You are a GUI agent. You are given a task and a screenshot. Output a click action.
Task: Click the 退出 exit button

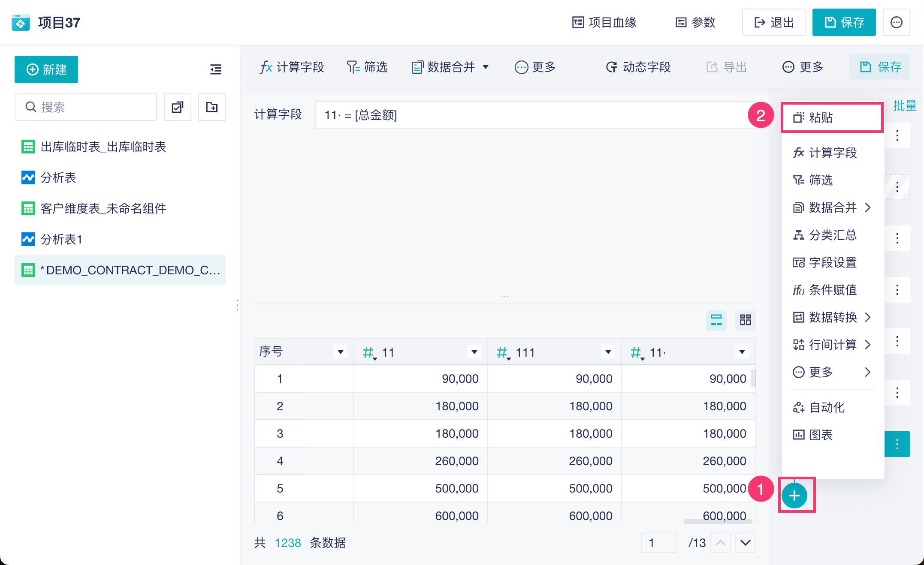[773, 22]
